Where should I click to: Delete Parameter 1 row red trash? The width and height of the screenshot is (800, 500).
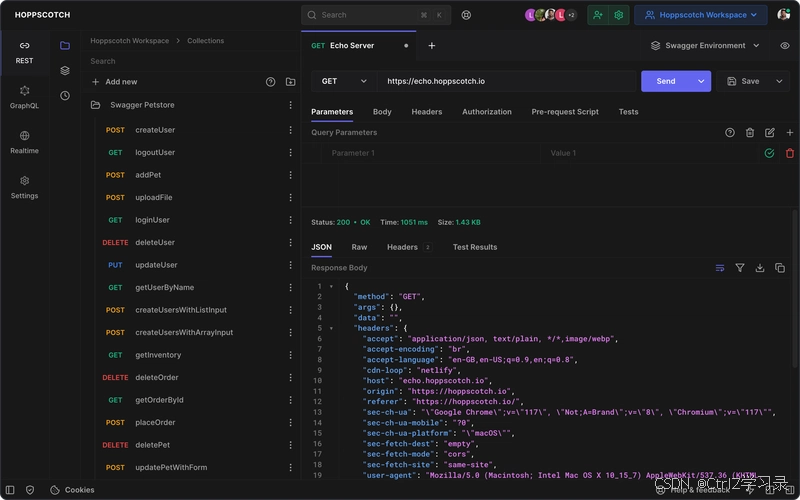coord(789,153)
